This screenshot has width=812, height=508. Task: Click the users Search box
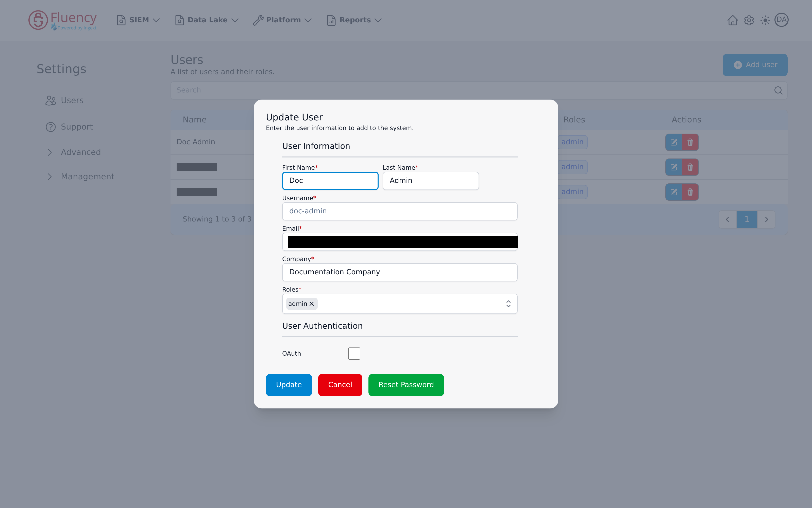[x=479, y=90]
